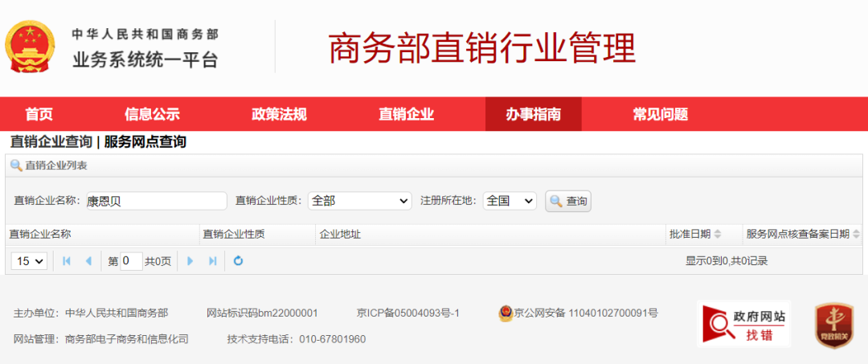Switch to 信息公示 menu tab

[x=152, y=114]
